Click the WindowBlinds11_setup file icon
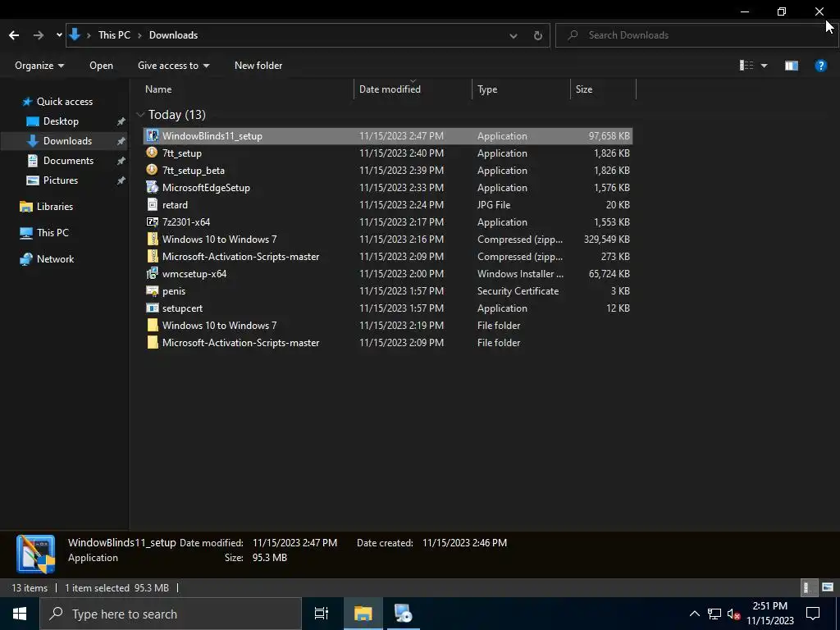Image resolution: width=840 pixels, height=630 pixels. click(x=153, y=135)
